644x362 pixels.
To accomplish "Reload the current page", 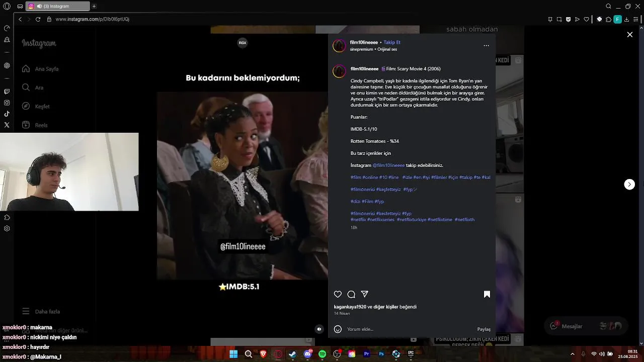I will [x=38, y=19].
